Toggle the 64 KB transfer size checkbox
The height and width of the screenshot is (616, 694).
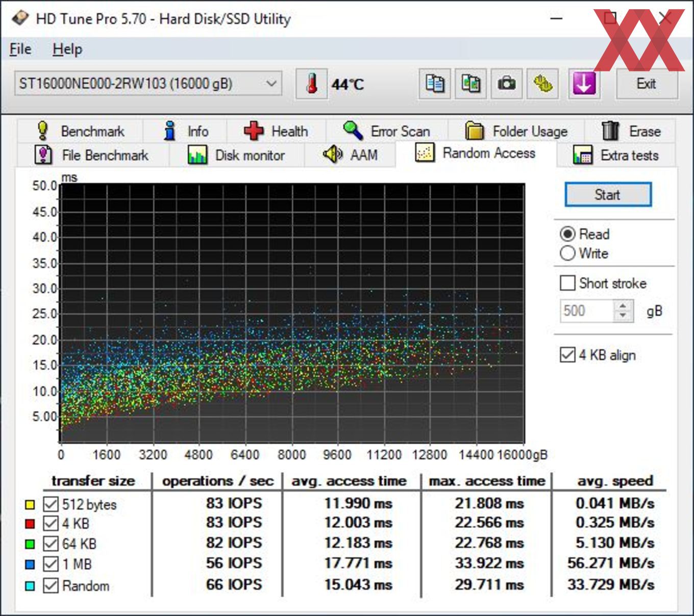coord(51,544)
